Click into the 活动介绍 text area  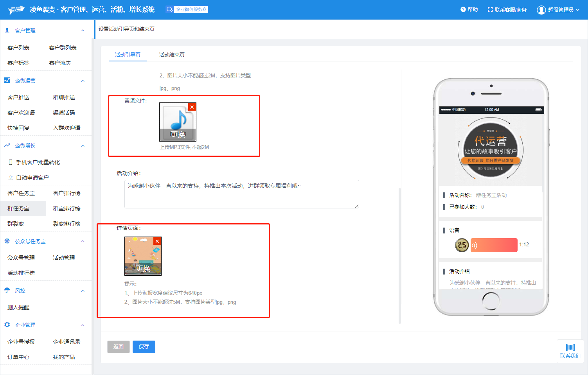click(x=241, y=194)
